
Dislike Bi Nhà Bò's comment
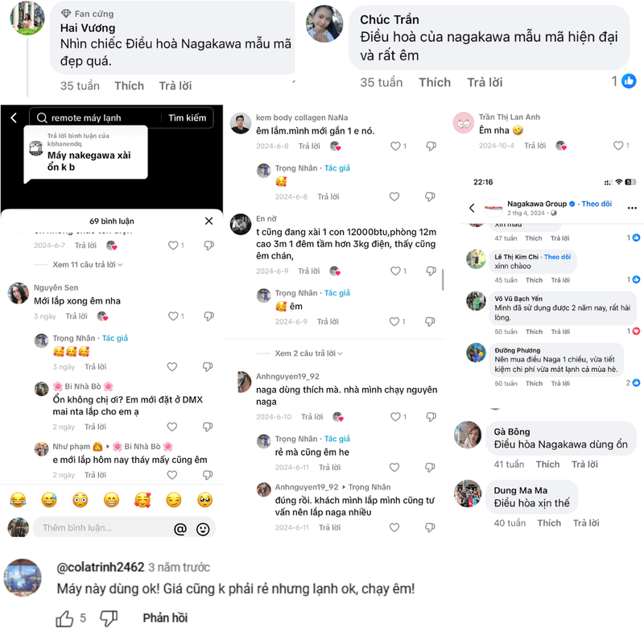[x=208, y=427]
